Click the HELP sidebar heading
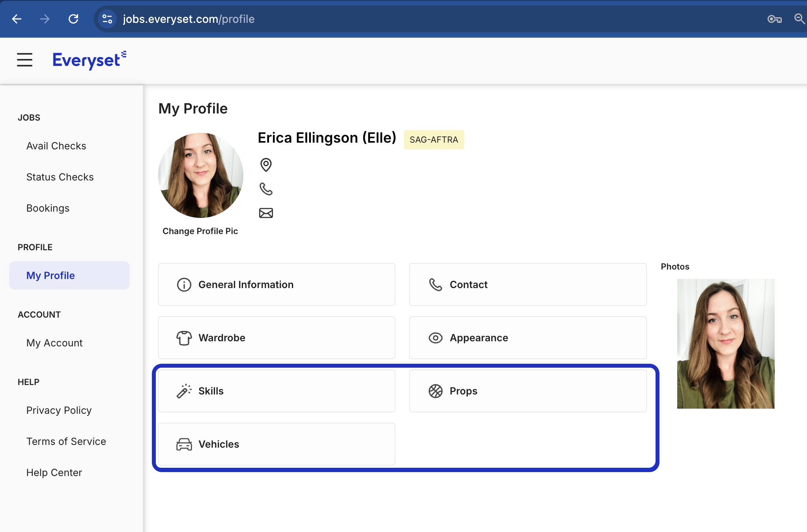This screenshot has height=532, width=807. pyautogui.click(x=28, y=382)
